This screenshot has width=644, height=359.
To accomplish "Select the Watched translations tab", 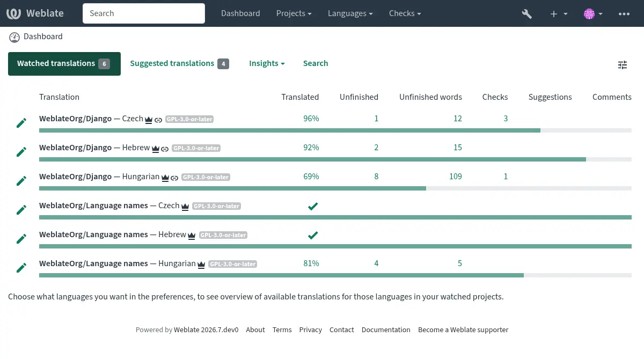I will click(64, 64).
